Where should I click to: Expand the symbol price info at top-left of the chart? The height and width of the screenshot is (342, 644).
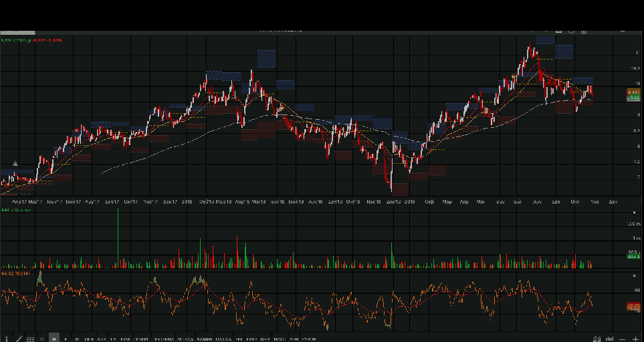point(31,40)
